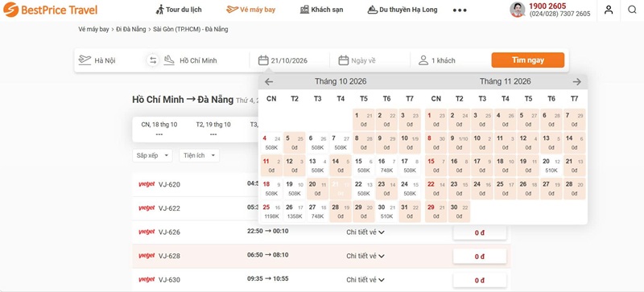
Task: Open Du thuyền Hạ Long menu
Action: pyautogui.click(x=402, y=10)
